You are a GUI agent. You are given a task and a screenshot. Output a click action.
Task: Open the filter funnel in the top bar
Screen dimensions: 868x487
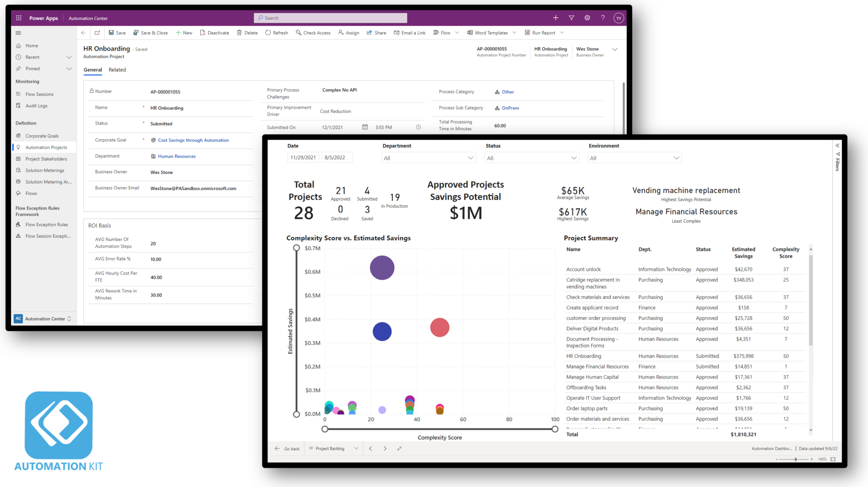coord(571,18)
